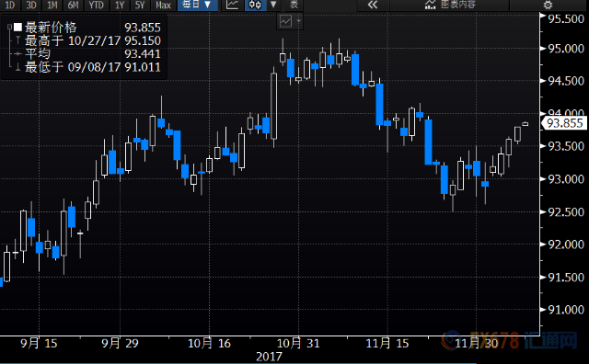Click the 平均 average legend entry

coord(38,53)
